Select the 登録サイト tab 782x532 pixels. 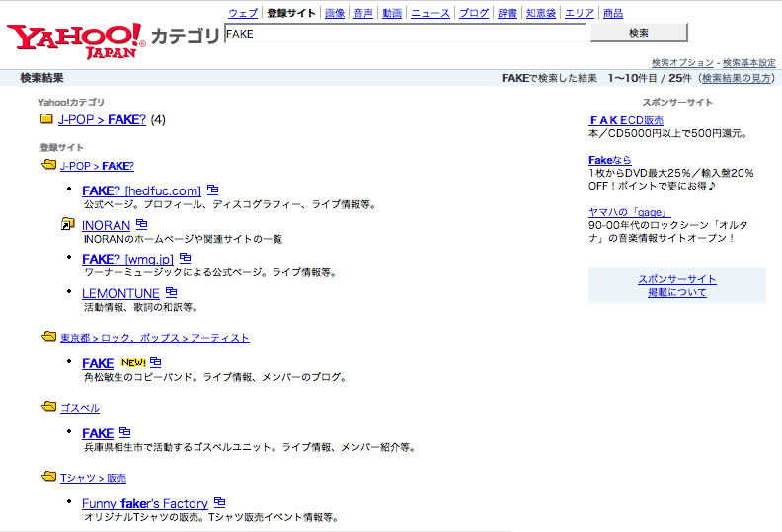click(291, 13)
